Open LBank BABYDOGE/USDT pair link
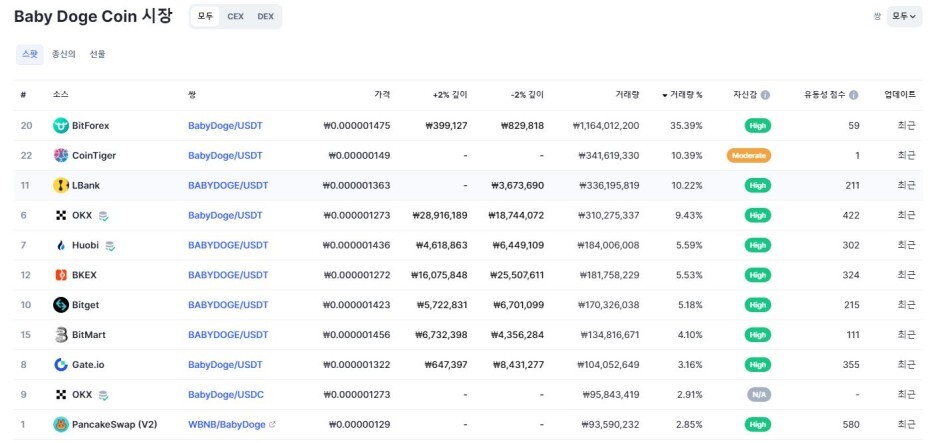 click(x=228, y=185)
